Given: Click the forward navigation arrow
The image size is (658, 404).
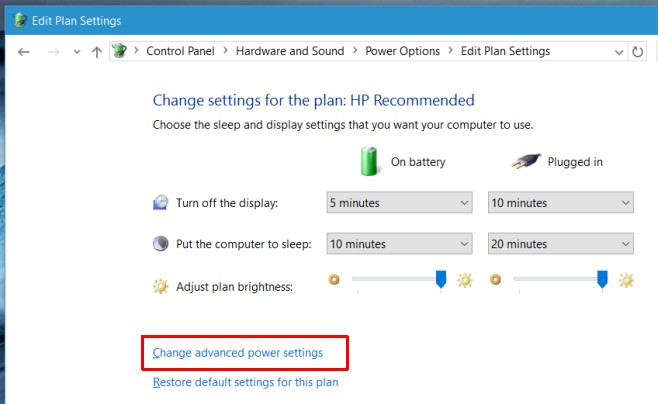Looking at the screenshot, I should click(53, 52).
